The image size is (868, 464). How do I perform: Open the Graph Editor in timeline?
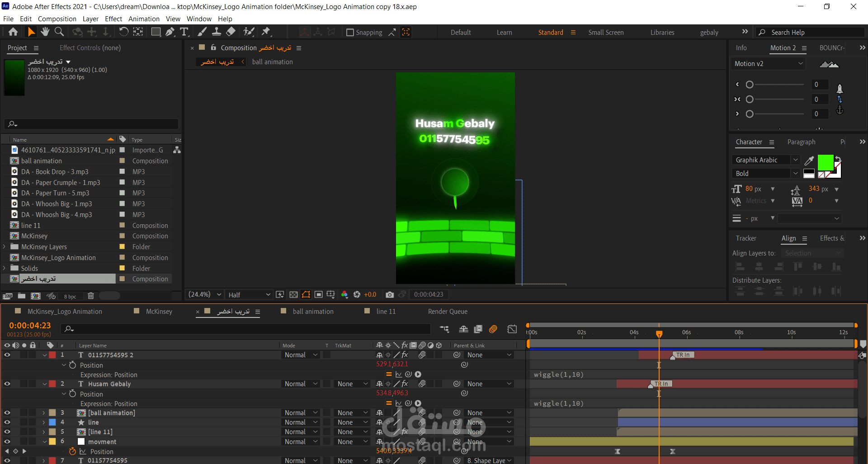512,329
